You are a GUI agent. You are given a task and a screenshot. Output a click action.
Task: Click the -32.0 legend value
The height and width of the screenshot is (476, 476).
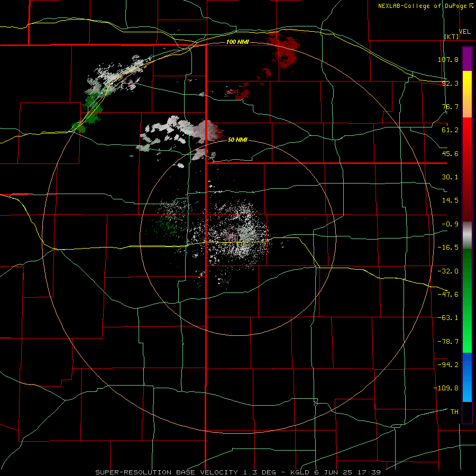point(448,271)
